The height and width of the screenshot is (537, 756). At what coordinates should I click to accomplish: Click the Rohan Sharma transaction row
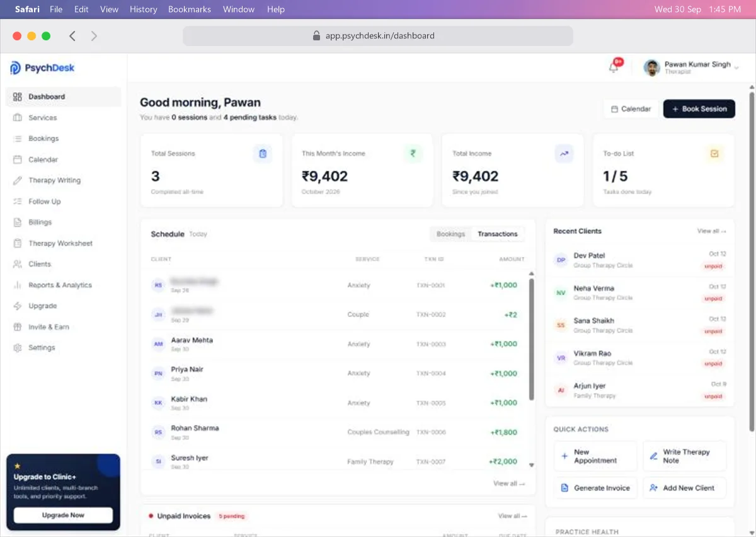click(335, 432)
